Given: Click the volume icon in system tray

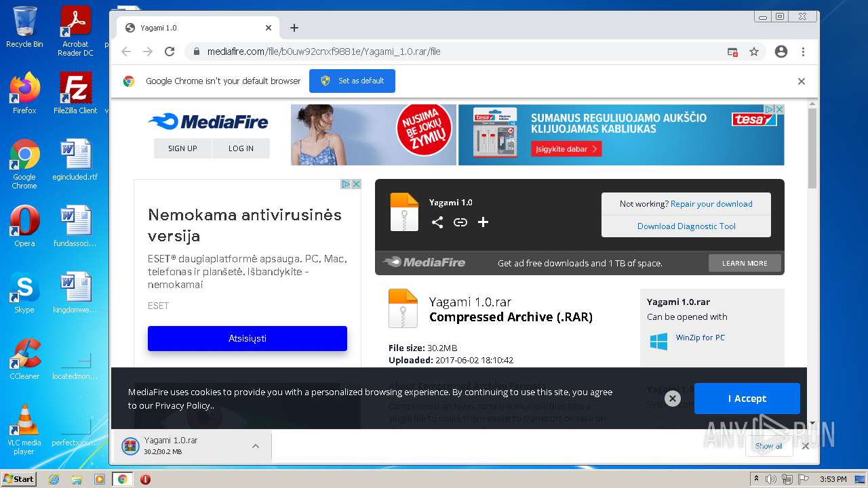Looking at the screenshot, I should [771, 479].
